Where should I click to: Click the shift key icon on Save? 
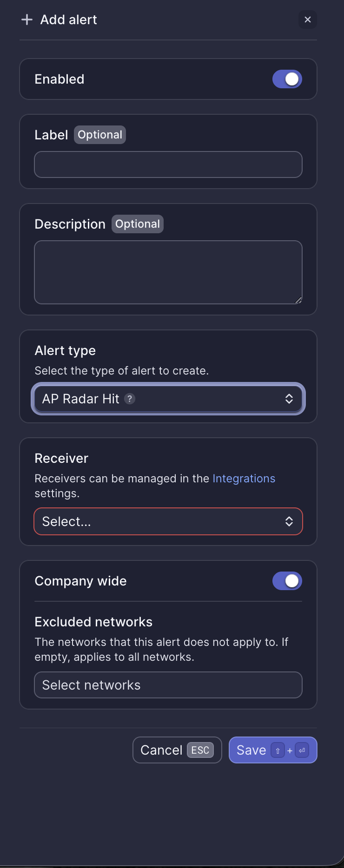point(278,750)
